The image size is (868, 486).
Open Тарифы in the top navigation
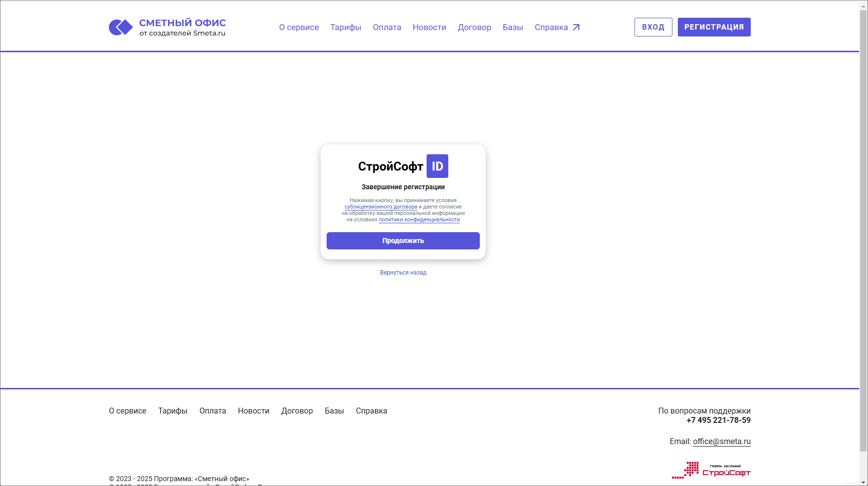(345, 28)
